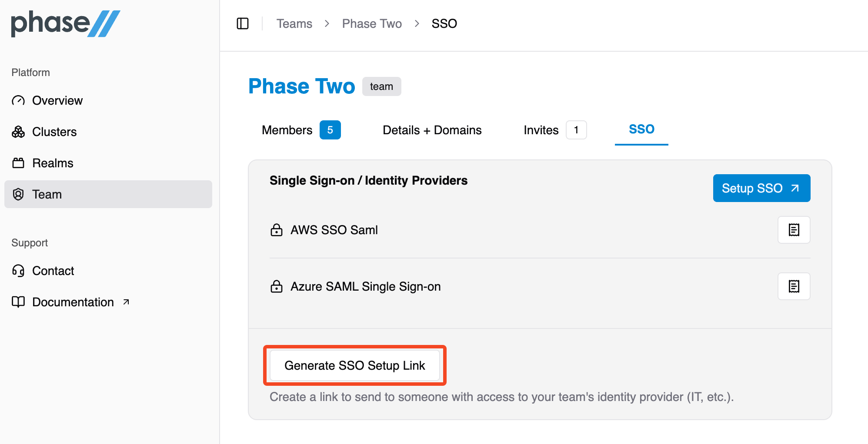The width and height of the screenshot is (868, 444).
Task: Click the Contact headset icon
Action: tap(18, 271)
